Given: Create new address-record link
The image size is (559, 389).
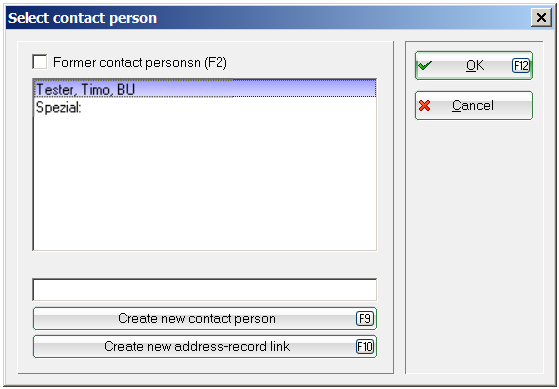Looking at the screenshot, I should (205, 347).
